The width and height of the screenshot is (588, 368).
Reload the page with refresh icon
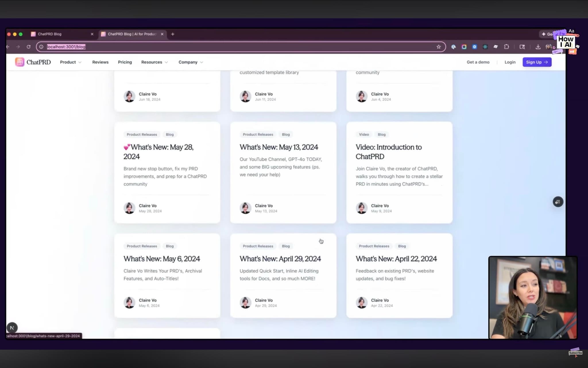[x=28, y=47]
